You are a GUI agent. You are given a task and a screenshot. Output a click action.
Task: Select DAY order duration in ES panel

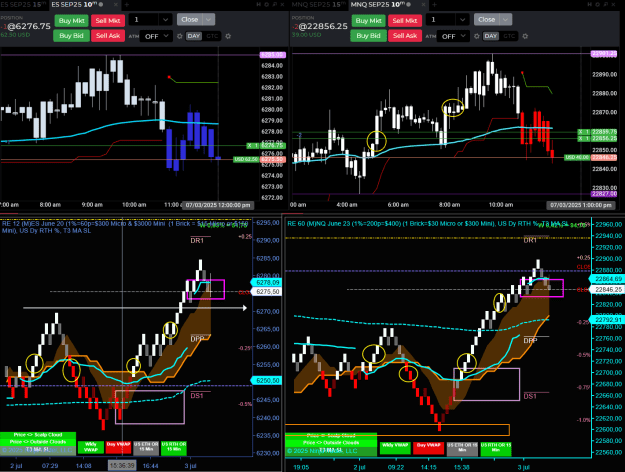point(194,36)
